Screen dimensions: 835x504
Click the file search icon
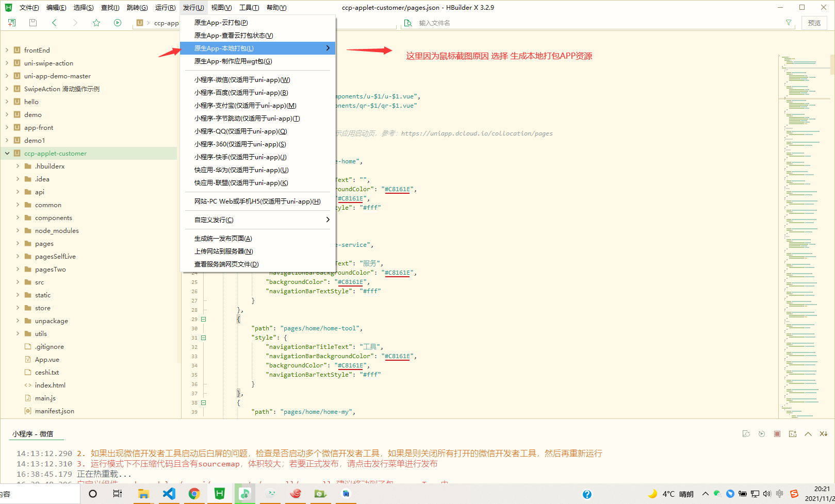pyautogui.click(x=408, y=23)
